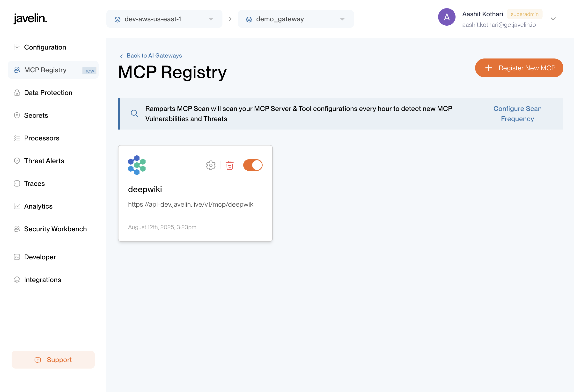Screen dimensions: 574x392
Task: Click the deepwiki hexagon logo
Action: [x=137, y=165]
